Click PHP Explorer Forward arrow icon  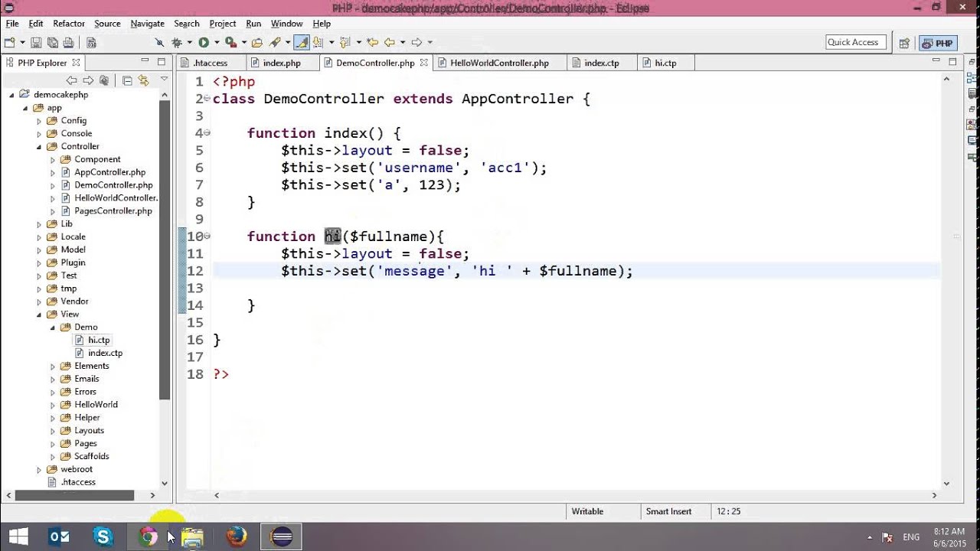coord(88,80)
